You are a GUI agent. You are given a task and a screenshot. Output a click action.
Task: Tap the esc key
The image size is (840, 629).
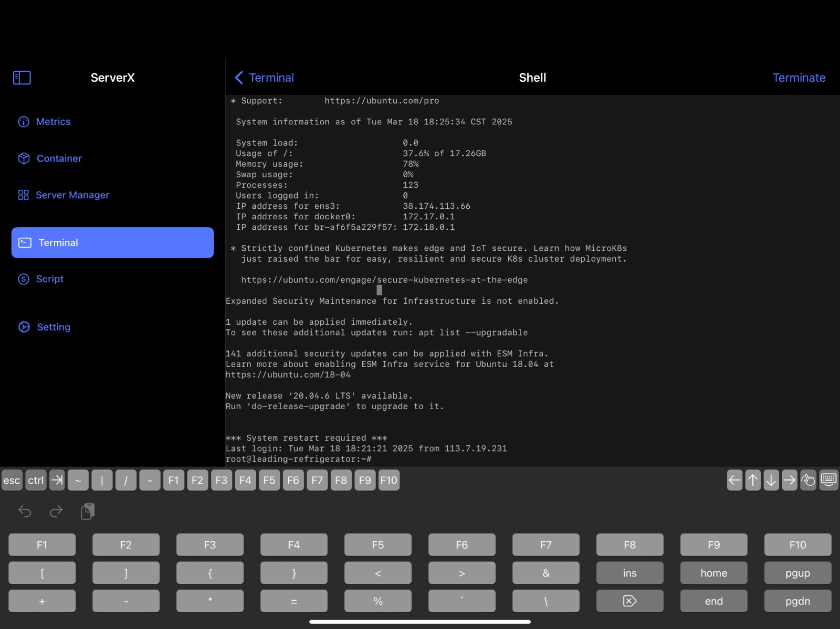coord(12,480)
